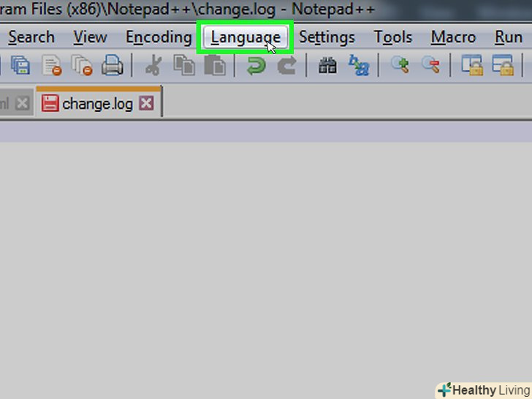Open the Settings menu
The height and width of the screenshot is (399, 532).
pos(327,38)
